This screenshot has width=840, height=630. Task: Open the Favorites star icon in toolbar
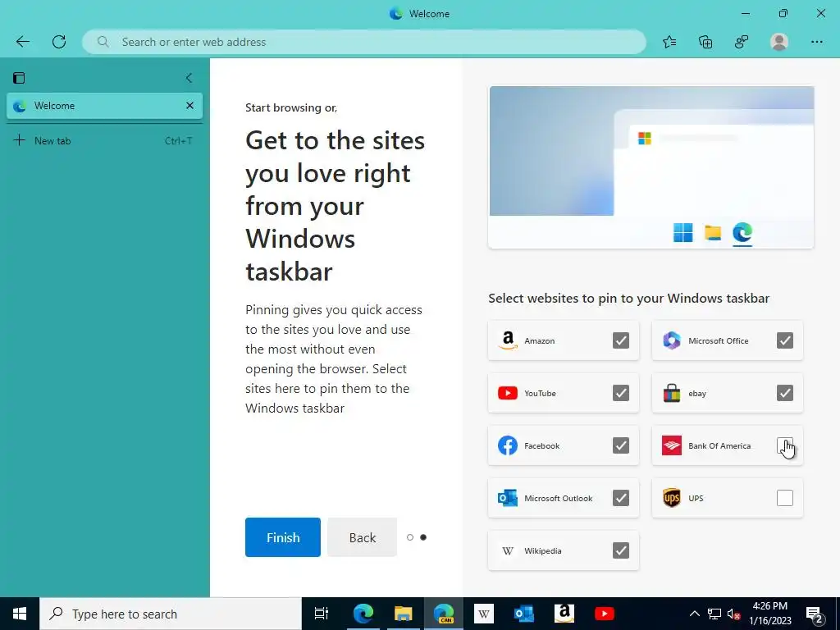[x=669, y=42]
